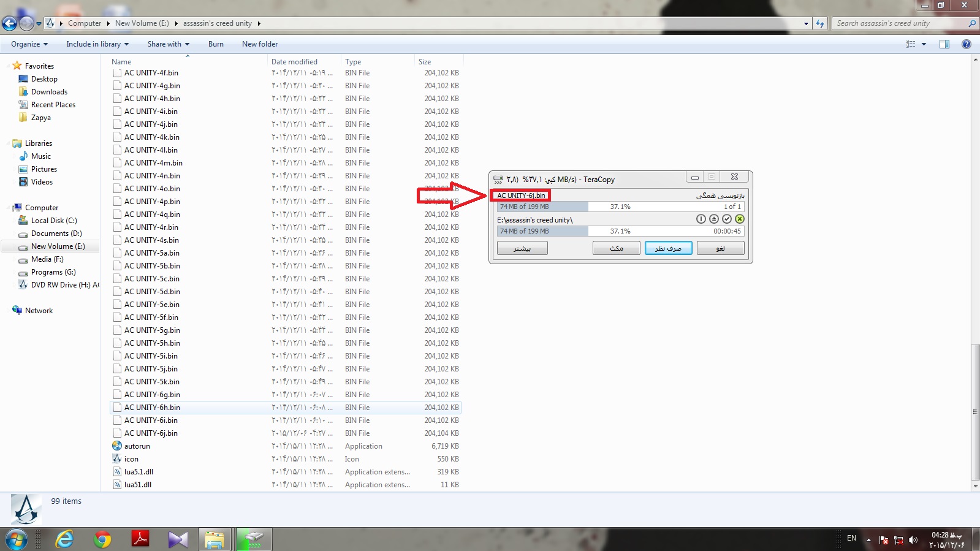Toggle the preview pane icon
The height and width of the screenshot is (551, 980).
tap(944, 44)
